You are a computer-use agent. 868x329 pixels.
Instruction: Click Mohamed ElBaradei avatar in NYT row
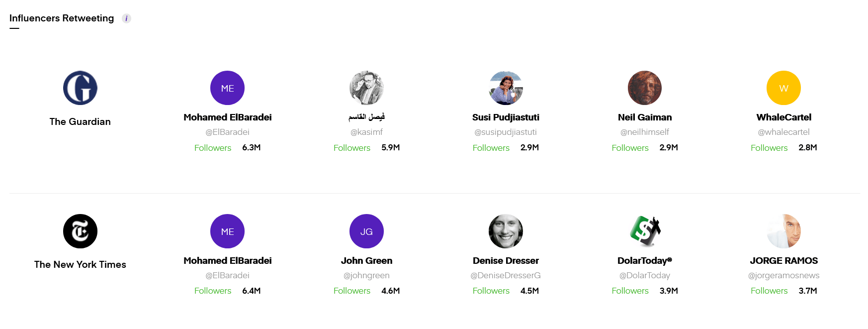tap(227, 231)
